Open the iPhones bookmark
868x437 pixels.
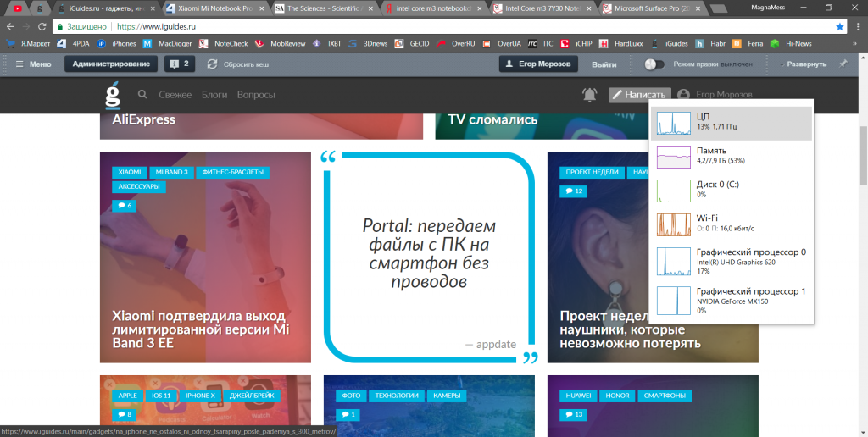(117, 44)
